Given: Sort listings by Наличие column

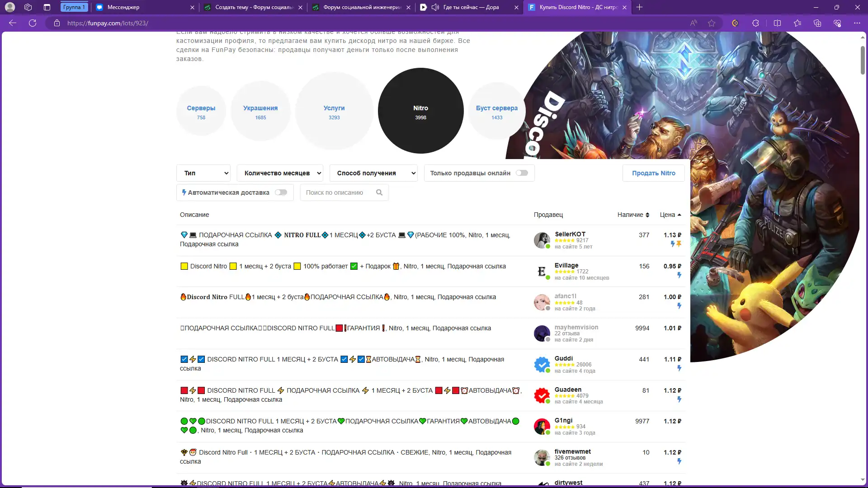Looking at the screenshot, I should click(x=633, y=215).
